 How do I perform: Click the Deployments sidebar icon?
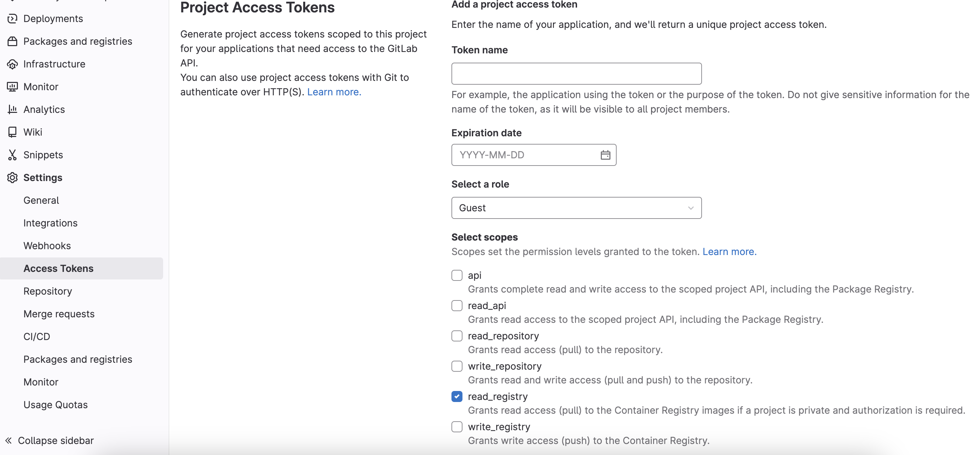pos(12,19)
